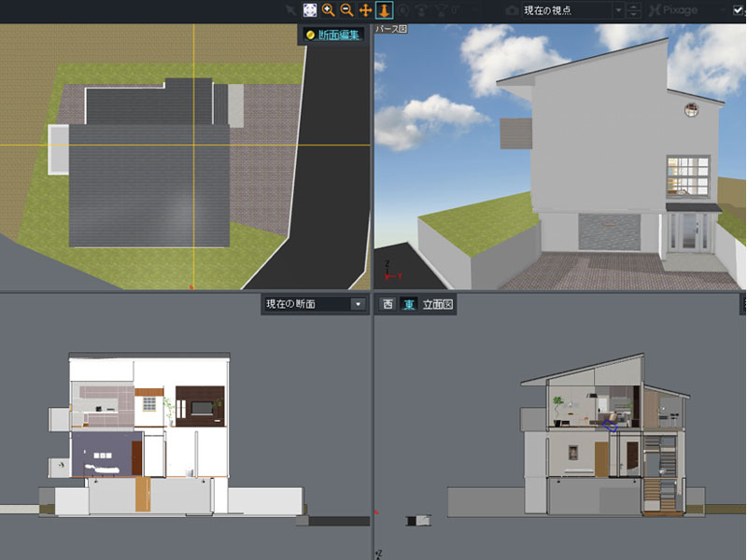Click the 断面編集 section edit button
Image resolution: width=747 pixels, height=560 pixels.
(339, 35)
